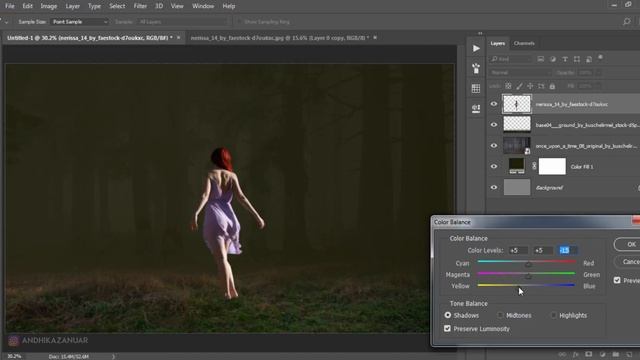Click the add layer mask icon
The image size is (640, 360).
coord(589,354)
